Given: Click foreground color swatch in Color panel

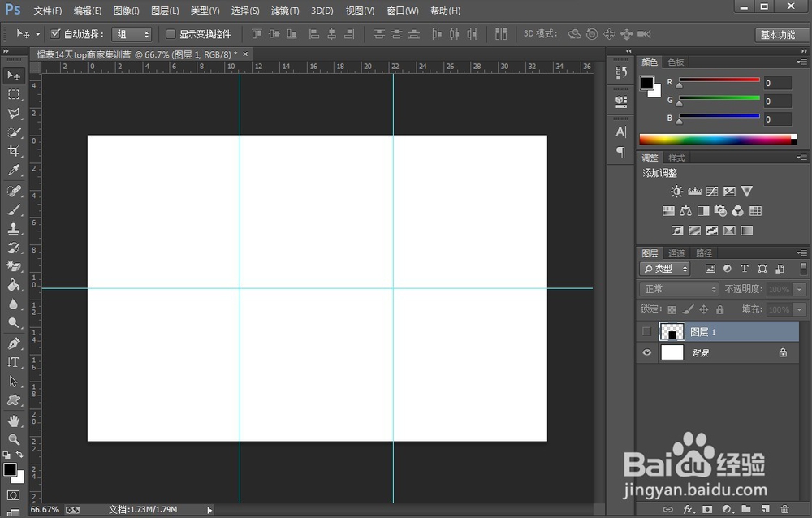Looking at the screenshot, I should coord(647,83).
